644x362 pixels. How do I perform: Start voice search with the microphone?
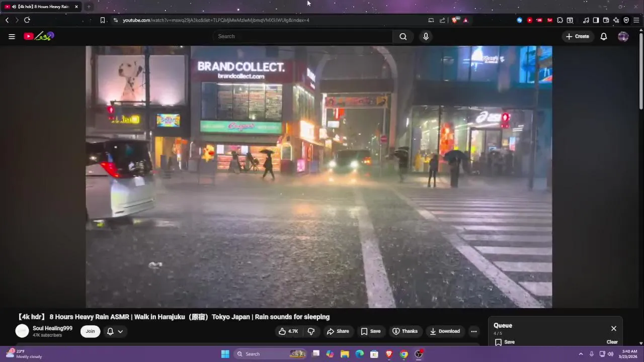[x=426, y=36]
